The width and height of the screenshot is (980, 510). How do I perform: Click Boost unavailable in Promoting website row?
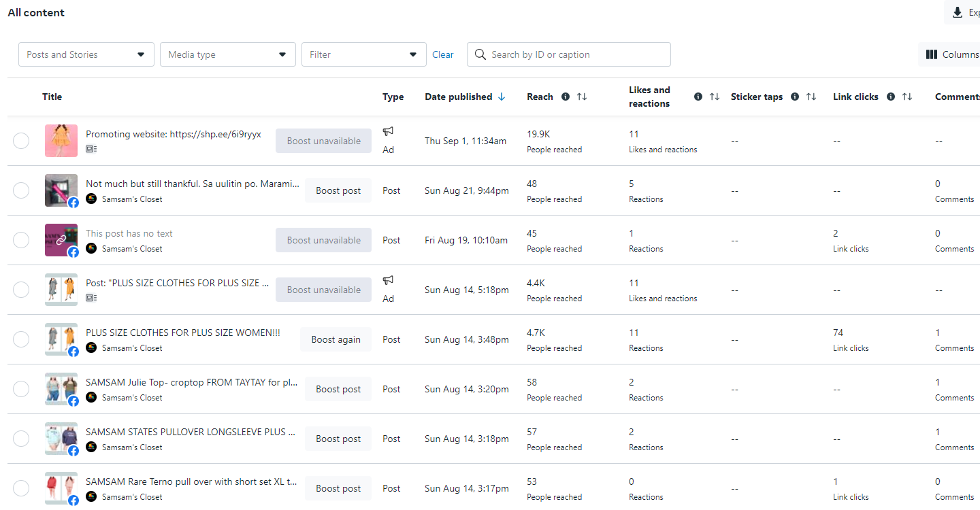click(x=324, y=141)
